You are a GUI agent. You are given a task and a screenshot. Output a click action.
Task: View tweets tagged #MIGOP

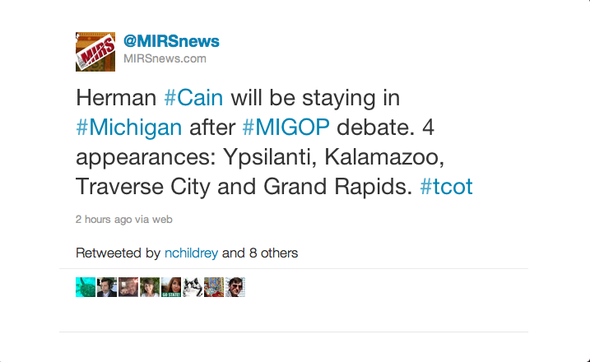click(286, 127)
